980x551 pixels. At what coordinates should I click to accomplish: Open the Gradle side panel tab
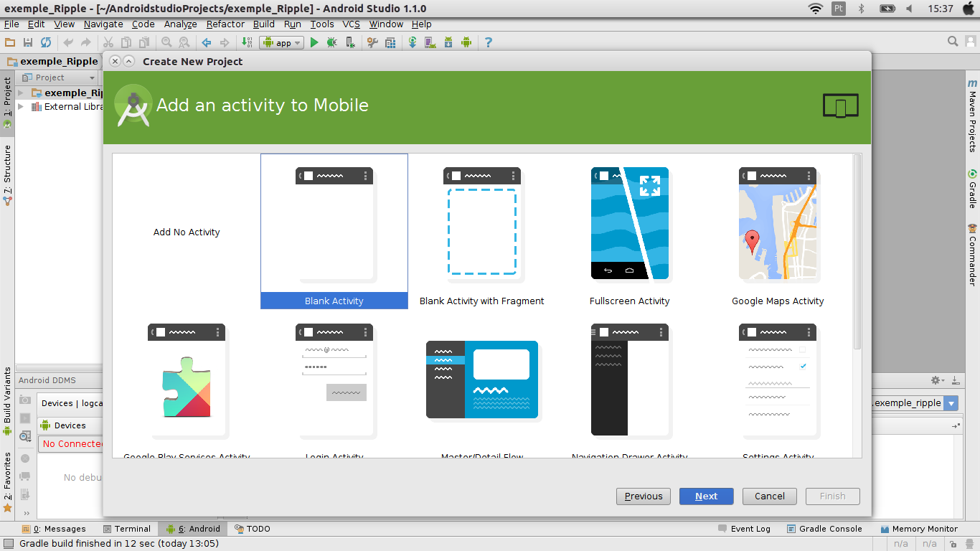click(972, 189)
